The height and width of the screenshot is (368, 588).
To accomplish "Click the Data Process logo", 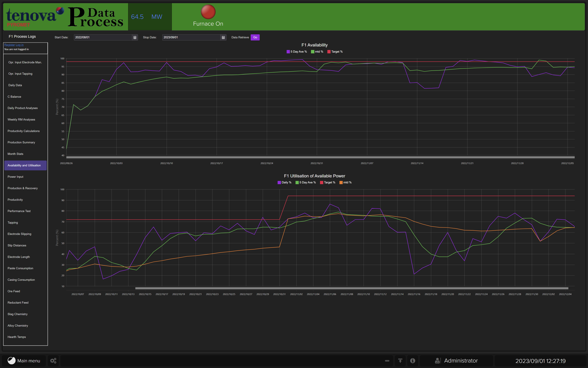I will (95, 17).
